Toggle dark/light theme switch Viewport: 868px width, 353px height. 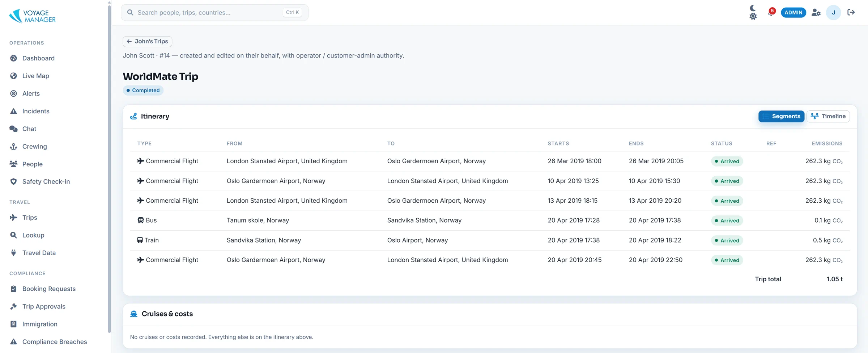[753, 12]
